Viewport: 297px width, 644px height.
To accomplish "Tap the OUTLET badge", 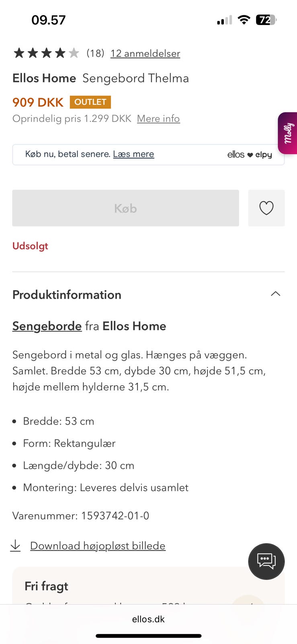I will click(90, 102).
